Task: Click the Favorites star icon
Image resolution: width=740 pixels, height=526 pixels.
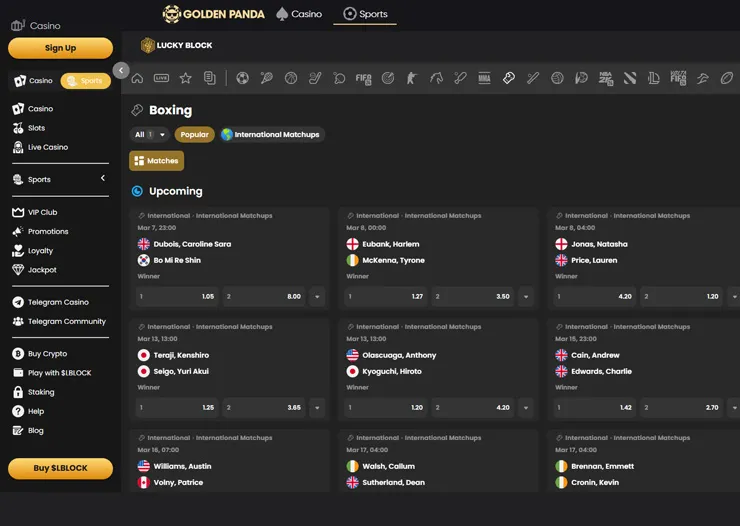Action: pyautogui.click(x=185, y=78)
